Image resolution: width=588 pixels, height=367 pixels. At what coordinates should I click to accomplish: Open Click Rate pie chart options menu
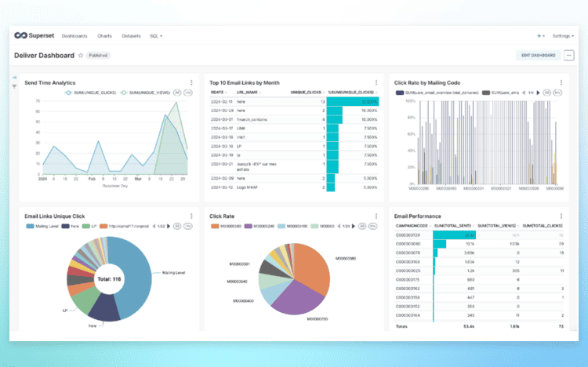(376, 216)
